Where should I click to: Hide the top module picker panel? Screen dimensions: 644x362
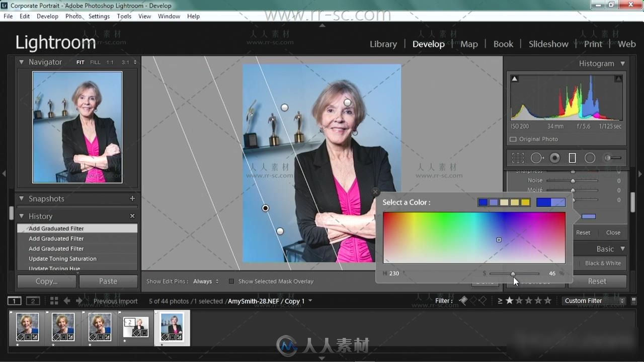coord(322,25)
